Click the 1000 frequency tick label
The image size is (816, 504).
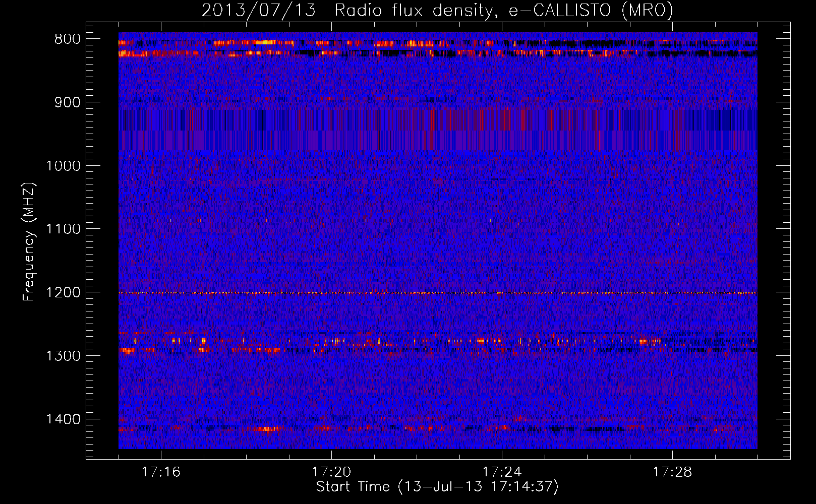tap(63, 166)
